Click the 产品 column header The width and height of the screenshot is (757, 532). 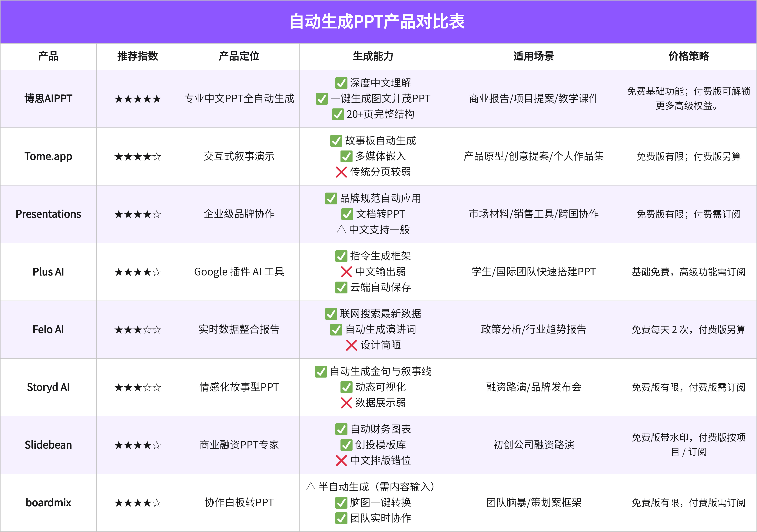pos(48,56)
